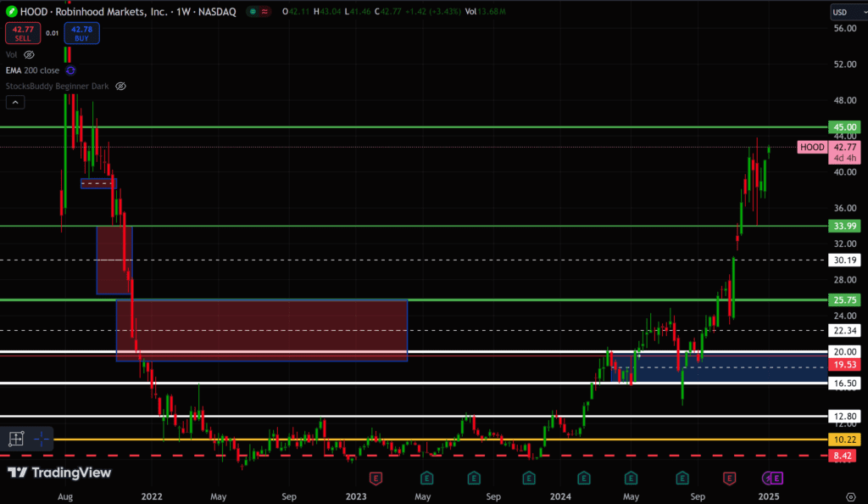
Task: Select the white 12.80 price label
Action: coord(844,417)
